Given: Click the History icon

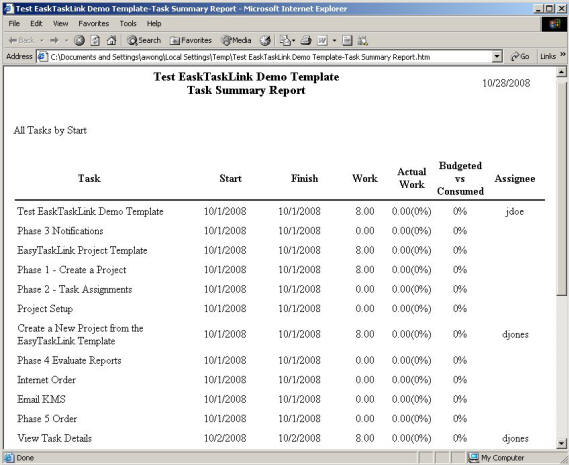Looking at the screenshot, I should click(x=265, y=40).
